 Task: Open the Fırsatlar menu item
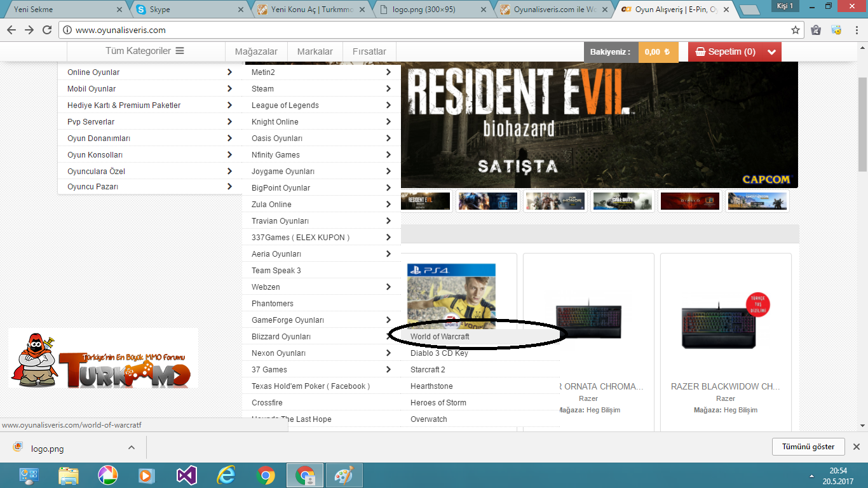[369, 51]
